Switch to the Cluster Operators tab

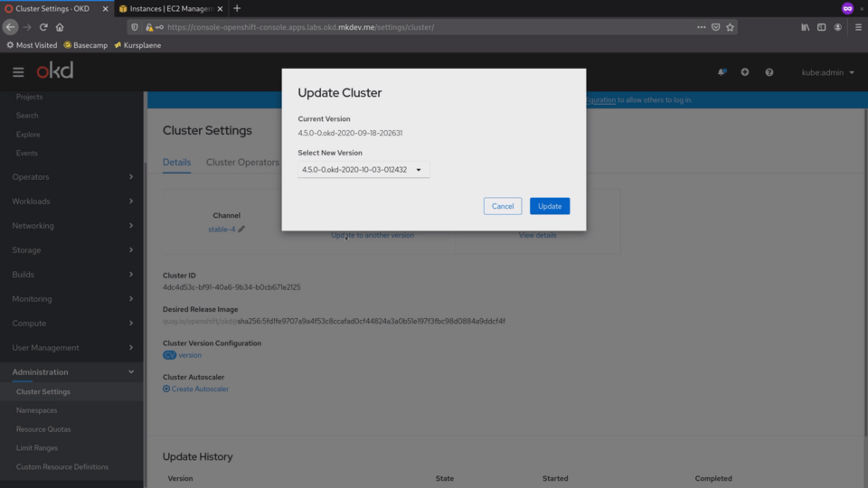[x=242, y=162]
